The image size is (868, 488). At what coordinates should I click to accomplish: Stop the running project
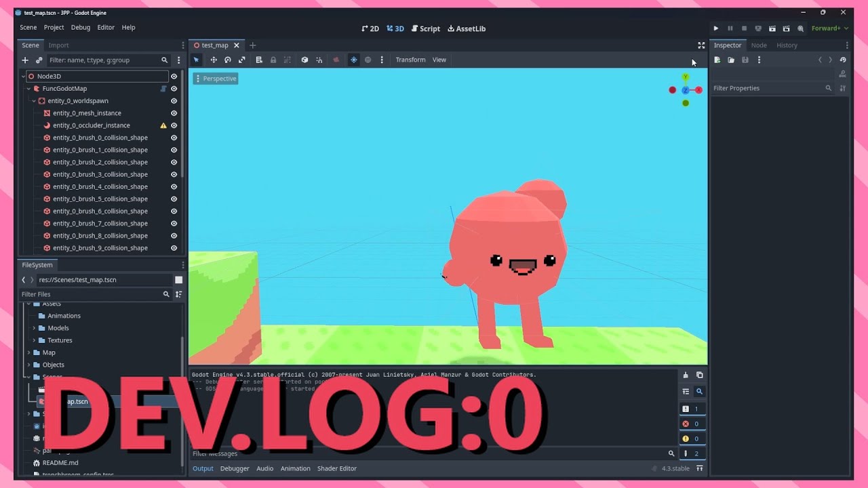(744, 28)
